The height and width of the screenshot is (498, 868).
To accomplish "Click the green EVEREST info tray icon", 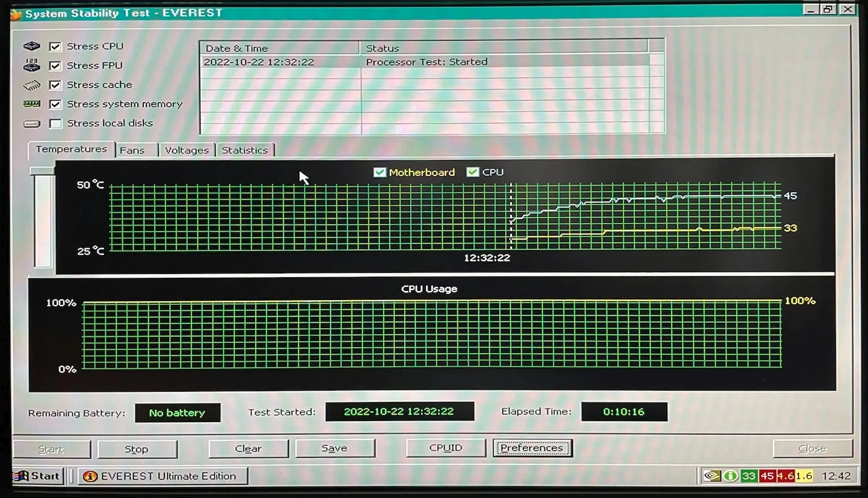I will [x=731, y=476].
